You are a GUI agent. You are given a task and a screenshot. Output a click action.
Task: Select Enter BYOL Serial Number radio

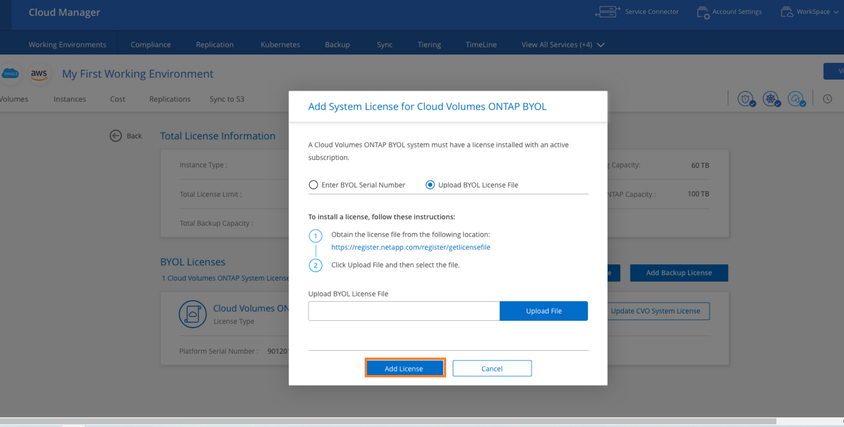pos(313,185)
